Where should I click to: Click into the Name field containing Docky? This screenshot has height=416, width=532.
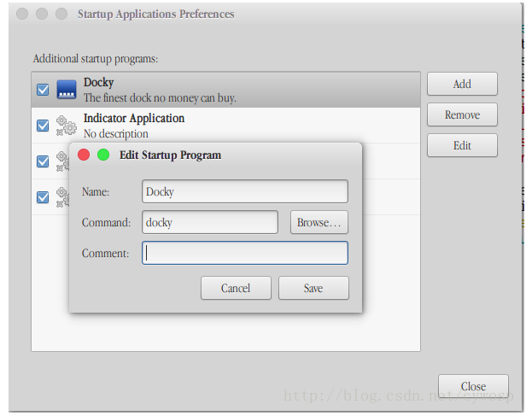(245, 191)
